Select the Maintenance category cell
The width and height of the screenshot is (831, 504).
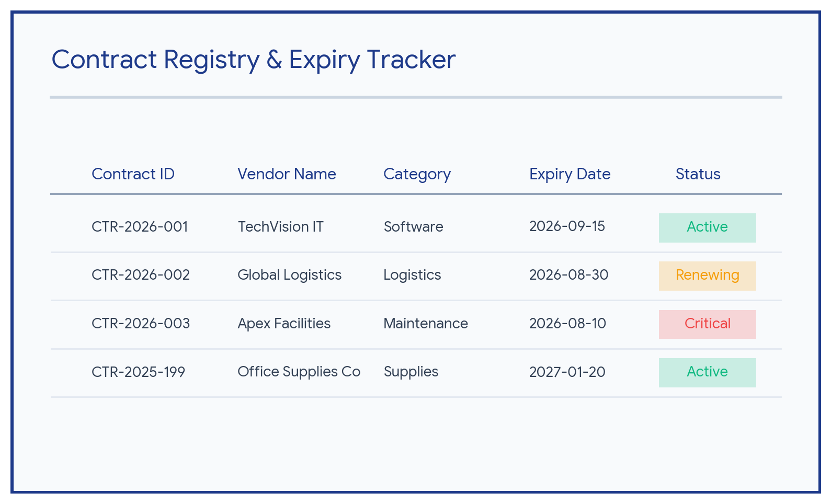(426, 324)
